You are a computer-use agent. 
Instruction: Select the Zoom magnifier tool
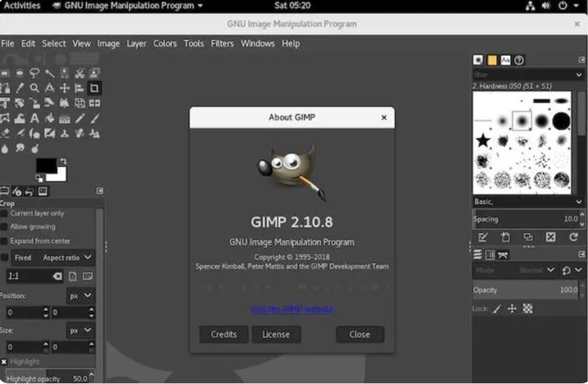click(35, 88)
